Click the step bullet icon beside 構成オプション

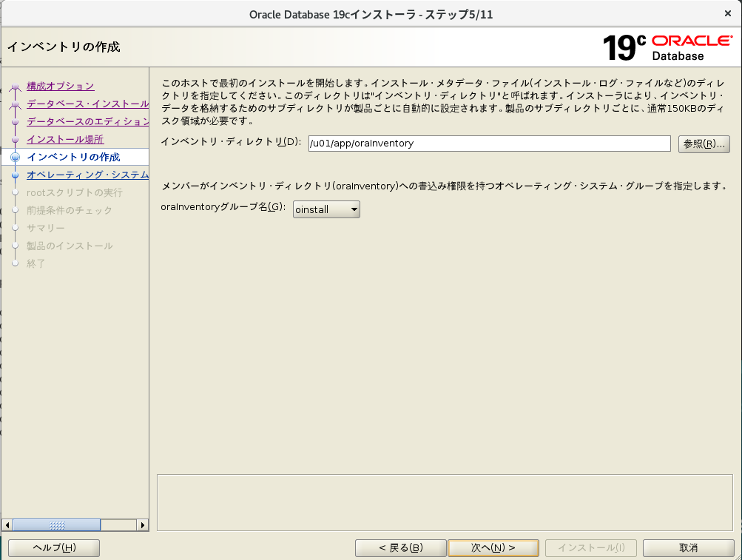(x=15, y=87)
